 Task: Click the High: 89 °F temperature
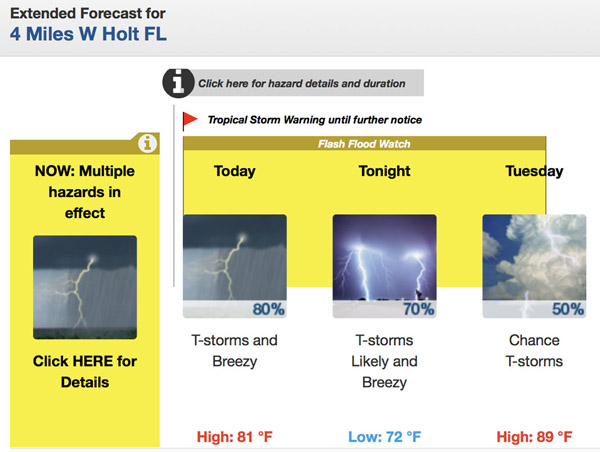click(534, 437)
